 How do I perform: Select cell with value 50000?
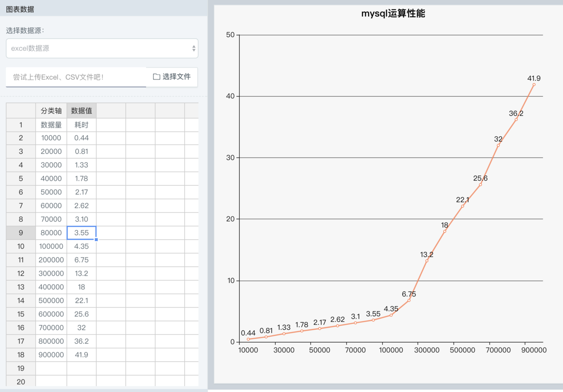pyautogui.click(x=51, y=192)
